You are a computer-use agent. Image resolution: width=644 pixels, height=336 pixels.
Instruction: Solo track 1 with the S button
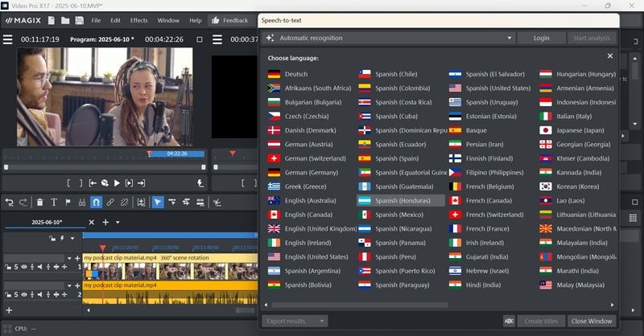pos(16,267)
